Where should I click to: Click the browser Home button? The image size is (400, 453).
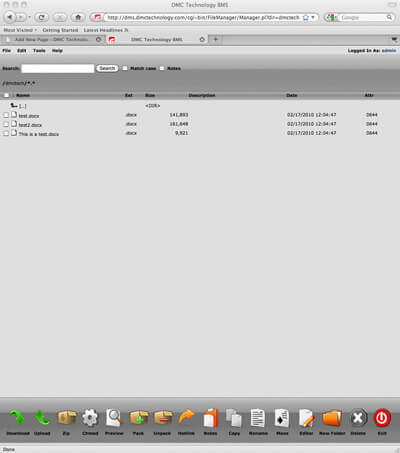pos(78,17)
